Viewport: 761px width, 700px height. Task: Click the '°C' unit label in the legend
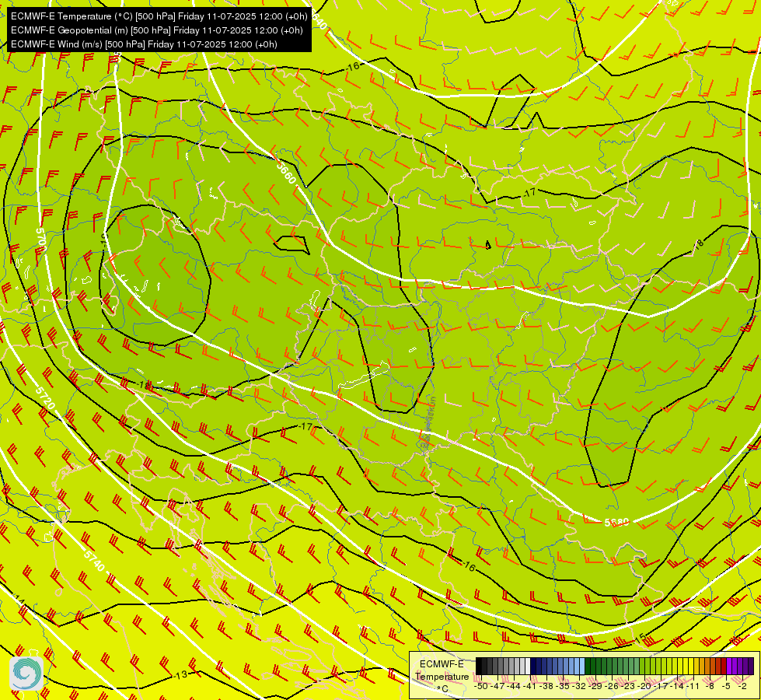coord(442,688)
